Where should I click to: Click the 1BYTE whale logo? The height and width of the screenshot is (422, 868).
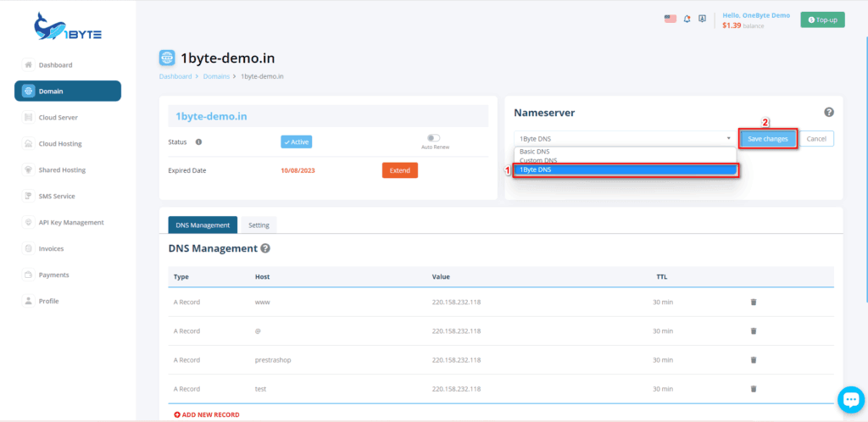pyautogui.click(x=68, y=26)
